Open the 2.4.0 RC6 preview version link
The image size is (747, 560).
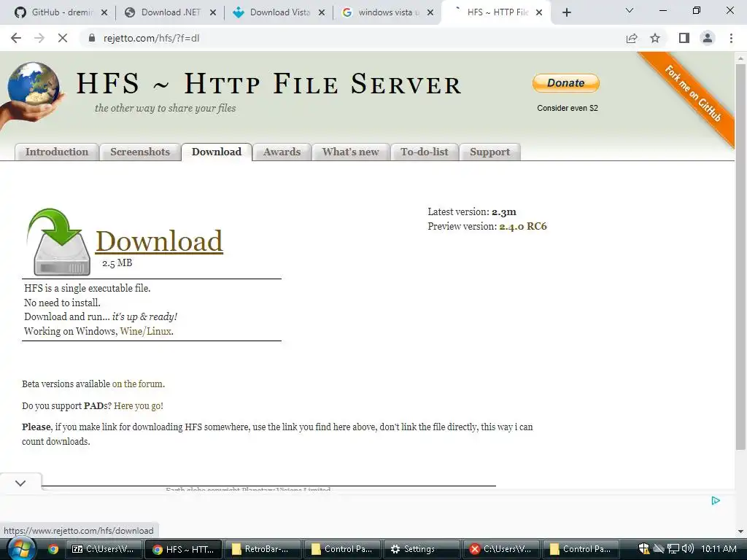click(523, 226)
